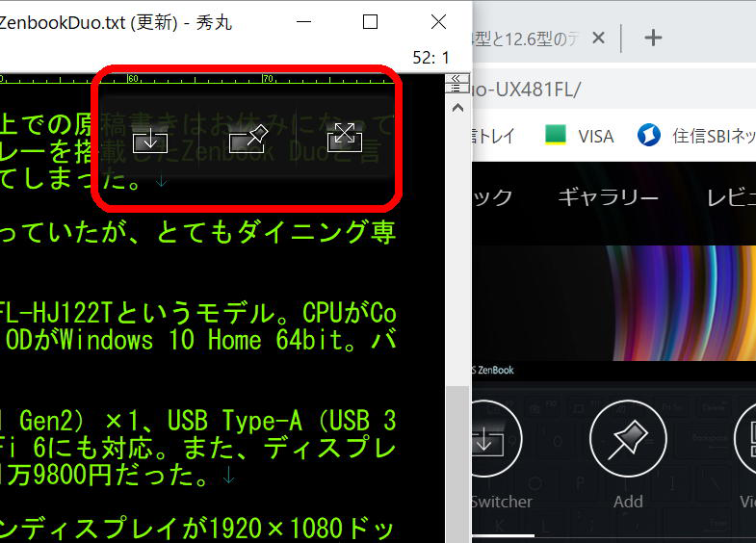This screenshot has height=543, width=756.
Task: Click the double-chevron button beside the Hidemaru ruler
Action: click(x=456, y=78)
